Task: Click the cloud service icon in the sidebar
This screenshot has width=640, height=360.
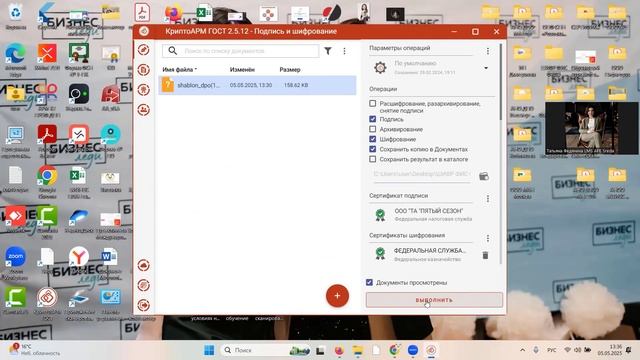Action: click(x=143, y=266)
